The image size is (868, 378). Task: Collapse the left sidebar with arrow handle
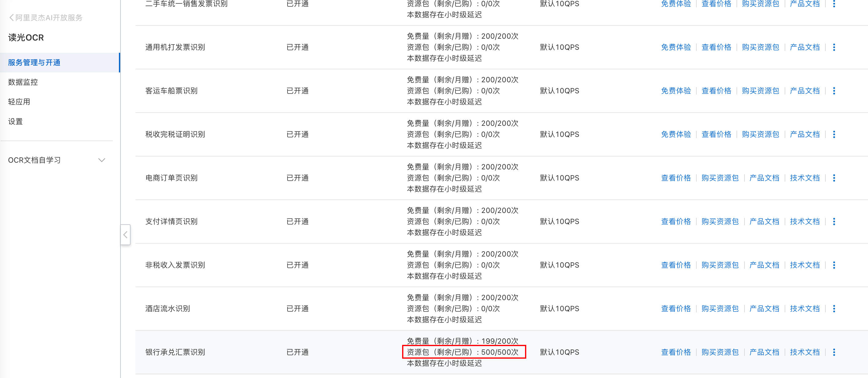coord(125,234)
